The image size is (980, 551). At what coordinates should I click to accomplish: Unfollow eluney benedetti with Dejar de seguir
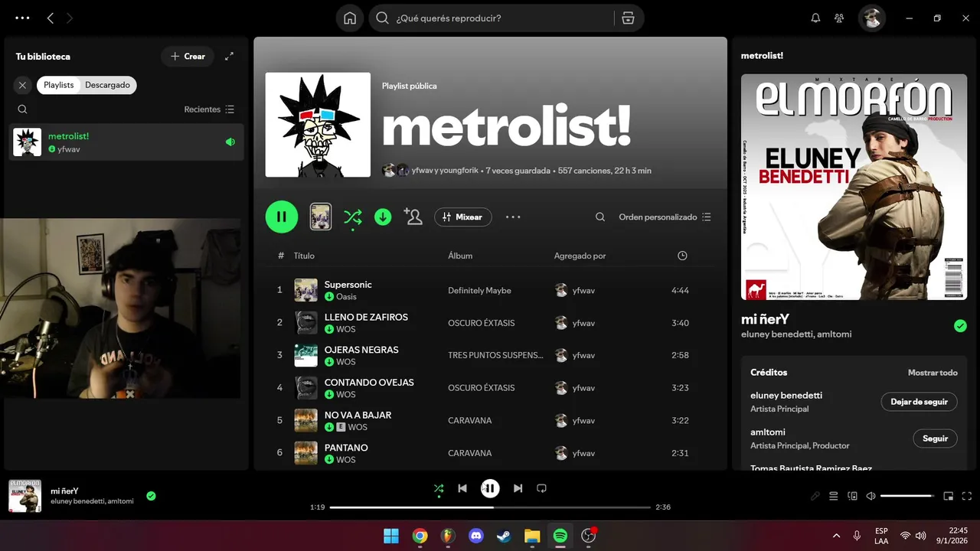(919, 402)
